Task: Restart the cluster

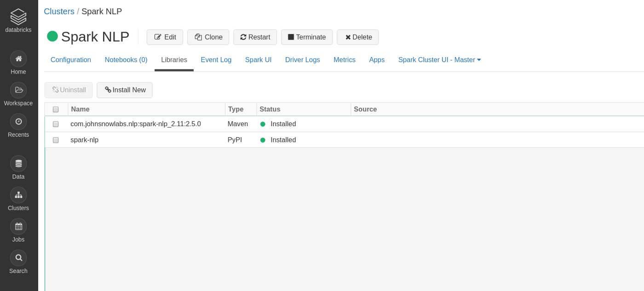Action: 255,37
